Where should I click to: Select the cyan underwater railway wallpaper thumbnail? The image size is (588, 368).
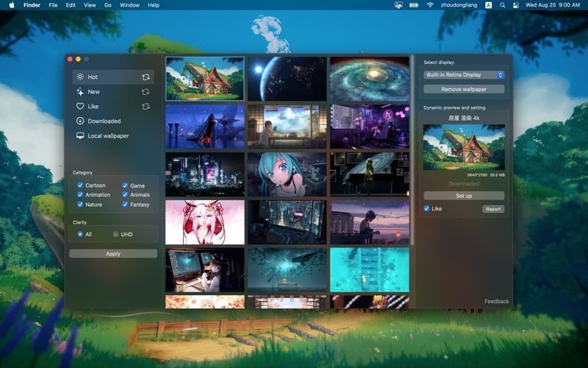click(x=370, y=269)
